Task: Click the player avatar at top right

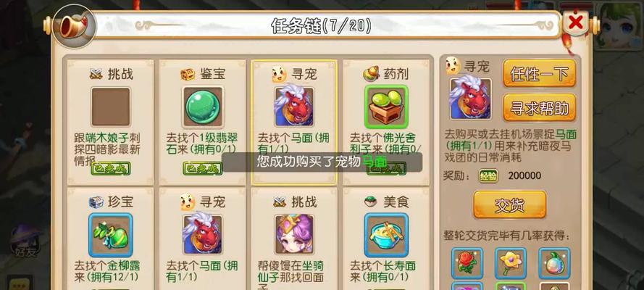Action: [x=617, y=24]
